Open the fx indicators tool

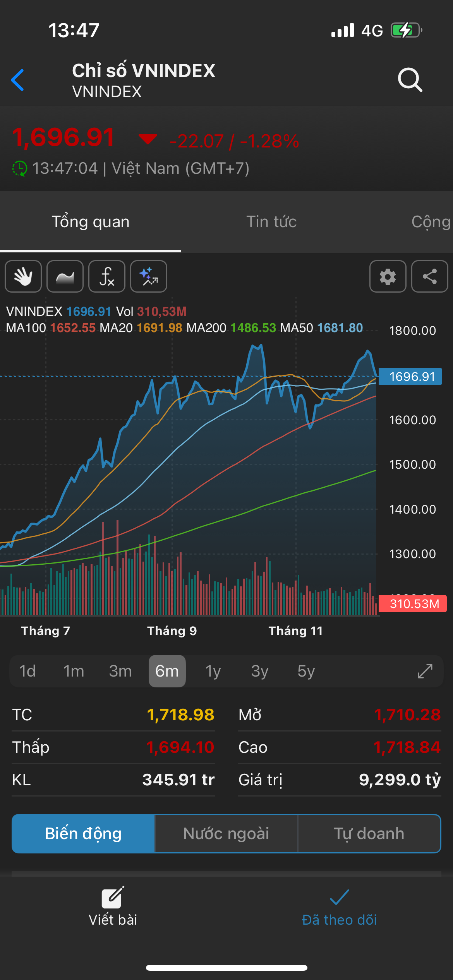[x=107, y=276]
